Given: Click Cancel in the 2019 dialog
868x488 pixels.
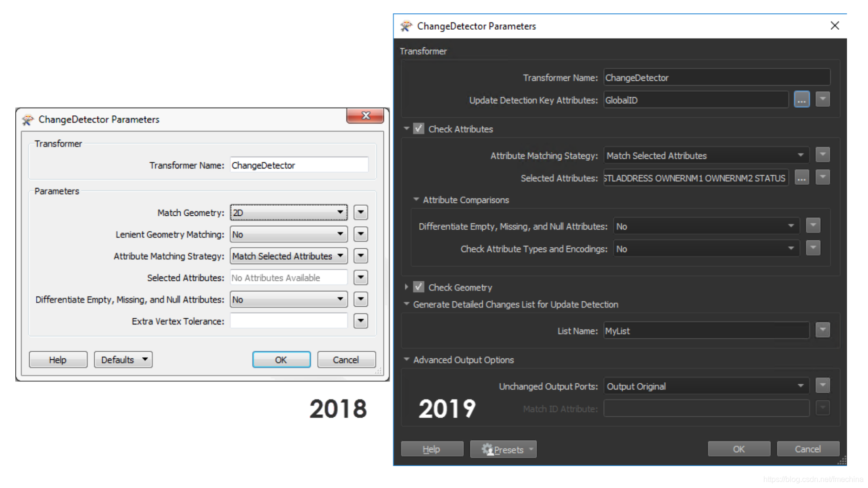Looking at the screenshot, I should point(808,449).
